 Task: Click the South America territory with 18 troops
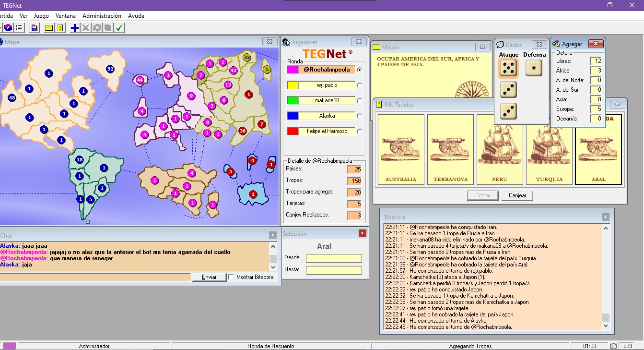coord(80,160)
